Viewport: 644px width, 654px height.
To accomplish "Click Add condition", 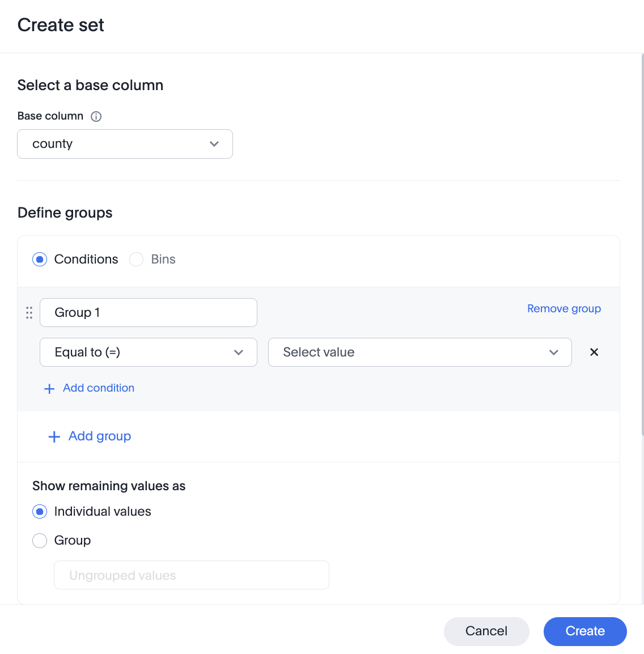I will [98, 388].
